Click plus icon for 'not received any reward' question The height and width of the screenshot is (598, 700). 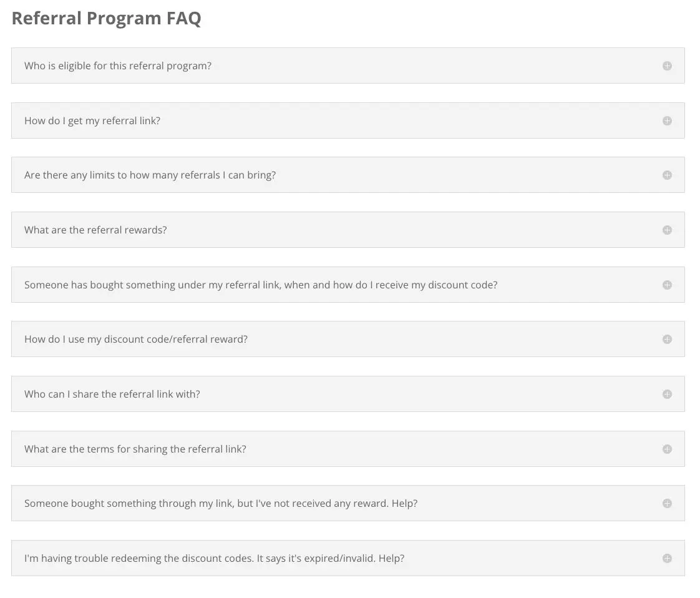click(667, 503)
